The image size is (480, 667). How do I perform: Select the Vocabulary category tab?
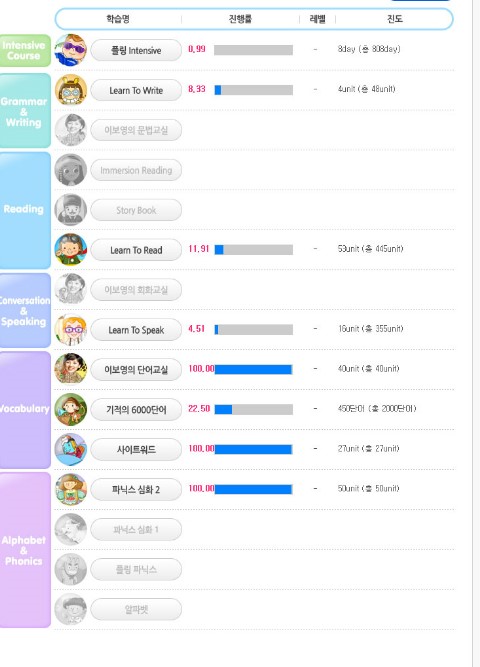point(25,410)
